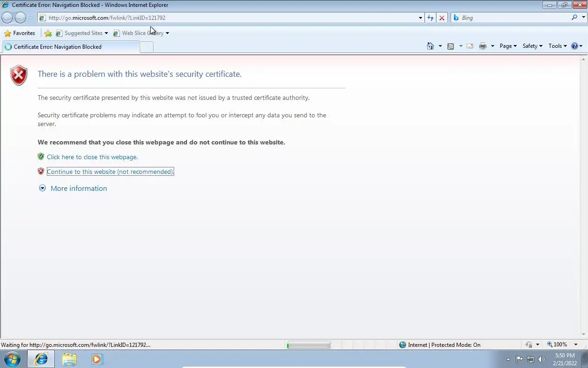Click the globe Internet zone icon
Image resolution: width=588 pixels, height=368 pixels.
pos(403,345)
